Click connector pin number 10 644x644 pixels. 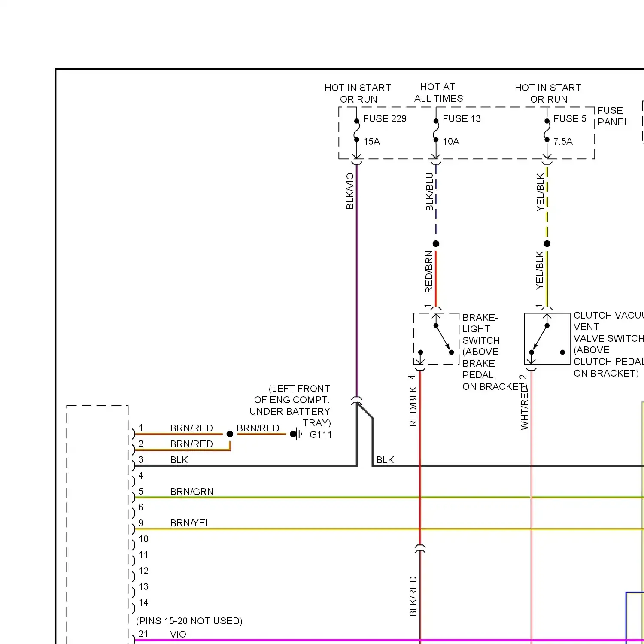pos(143,539)
